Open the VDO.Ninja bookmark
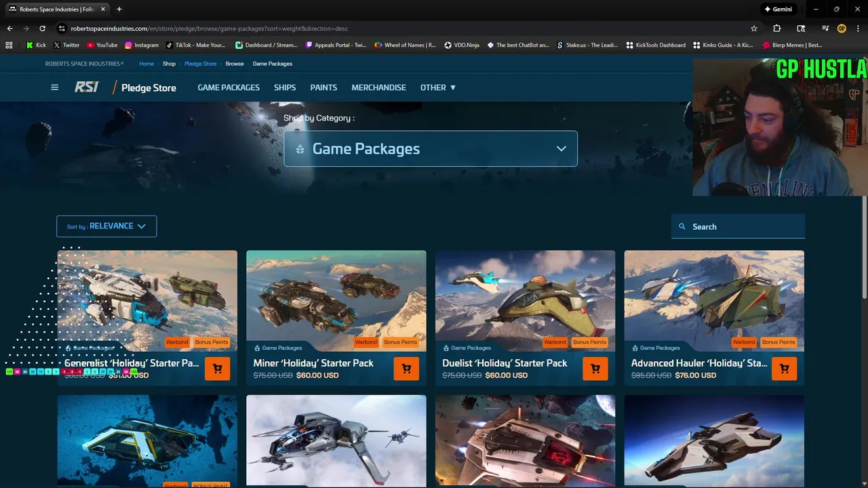The width and height of the screenshot is (868, 488). coord(462,45)
